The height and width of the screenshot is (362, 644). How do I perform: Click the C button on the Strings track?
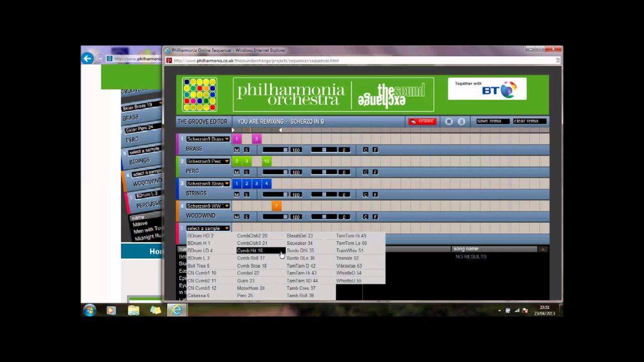point(366,195)
